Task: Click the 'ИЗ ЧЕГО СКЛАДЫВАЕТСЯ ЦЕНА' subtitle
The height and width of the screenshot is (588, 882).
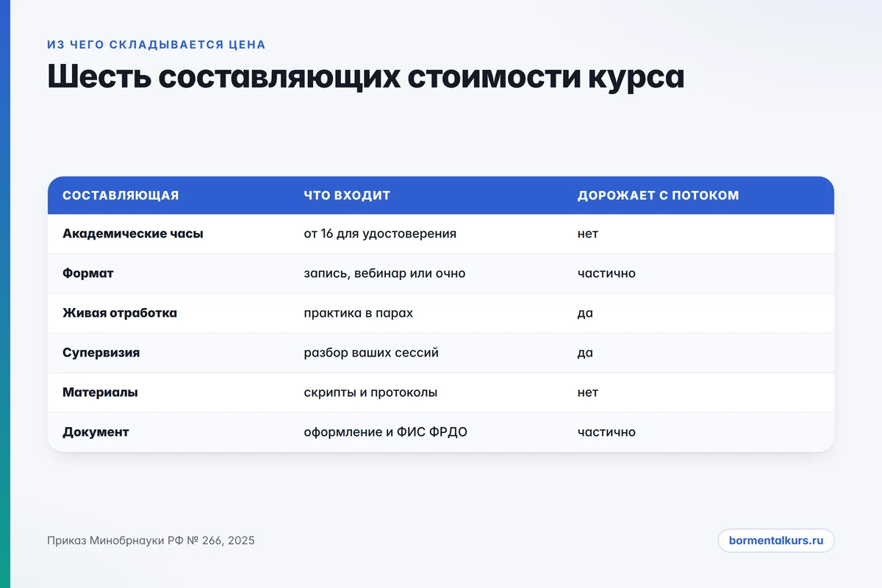Action: 157,45
